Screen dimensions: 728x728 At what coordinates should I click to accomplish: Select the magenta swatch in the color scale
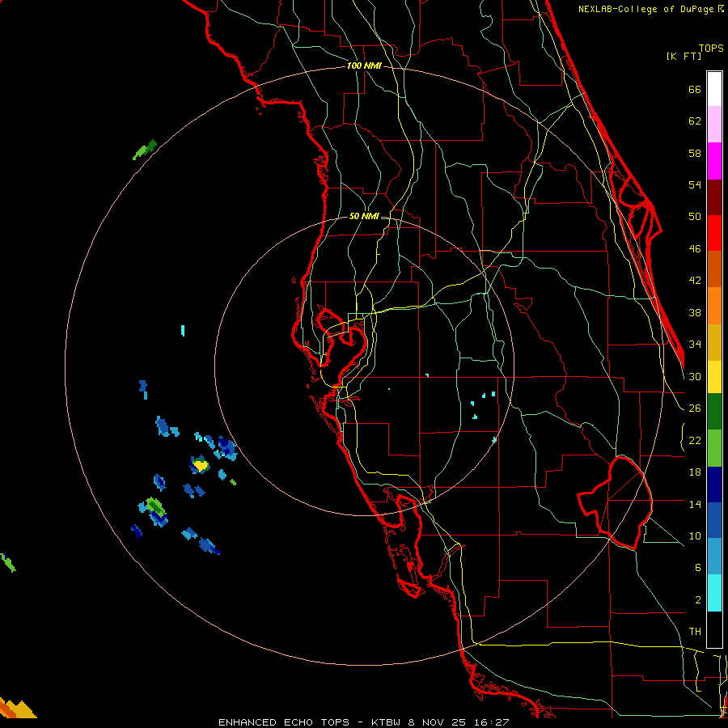(714, 161)
